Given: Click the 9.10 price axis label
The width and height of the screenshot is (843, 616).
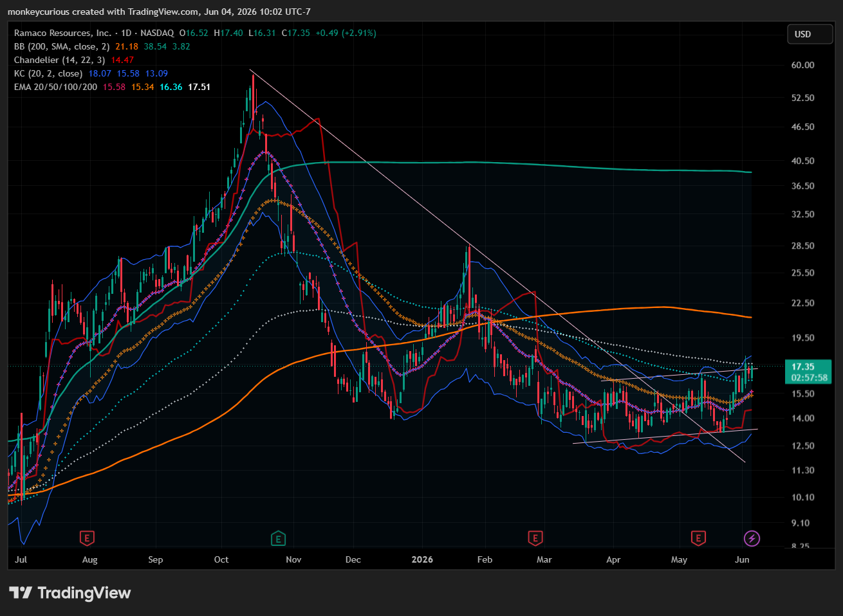Looking at the screenshot, I should click(x=801, y=523).
